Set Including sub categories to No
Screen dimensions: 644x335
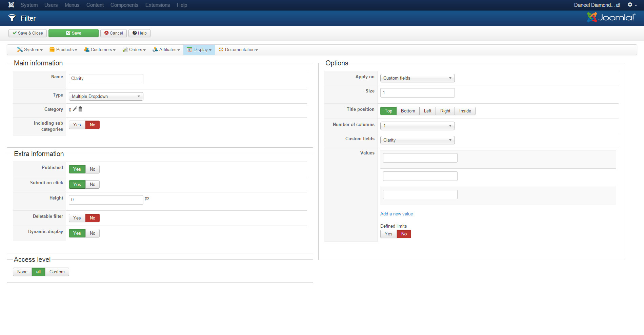coord(93,125)
